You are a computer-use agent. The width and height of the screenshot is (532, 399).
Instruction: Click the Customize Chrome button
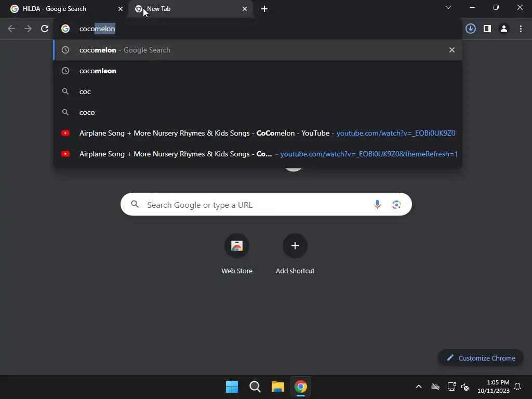click(481, 358)
